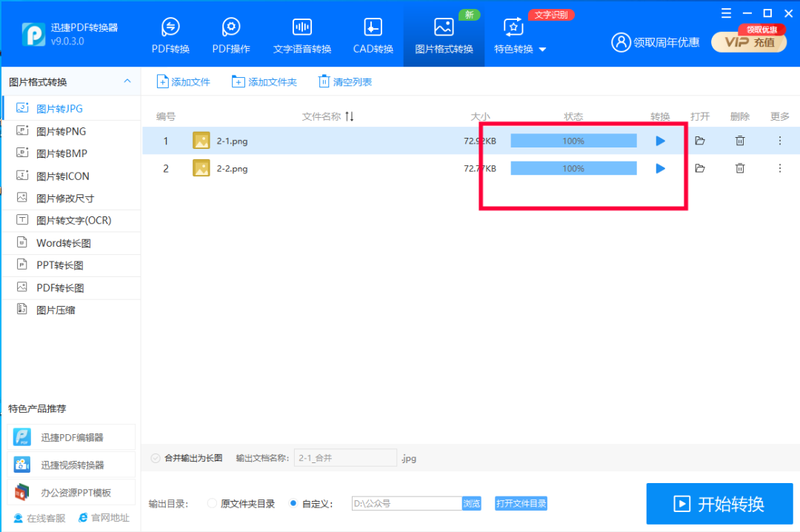Viewport: 800px width, 532px height.
Task: Open the hamburger main menu
Action: tap(726, 13)
